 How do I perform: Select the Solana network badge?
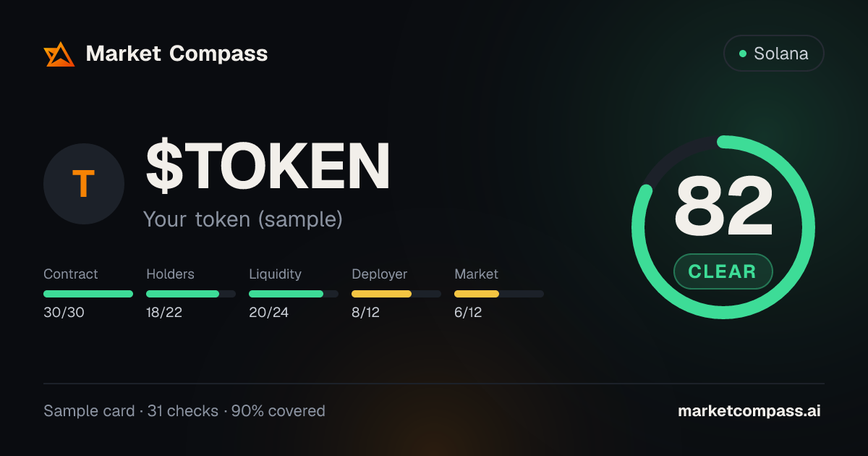(773, 54)
